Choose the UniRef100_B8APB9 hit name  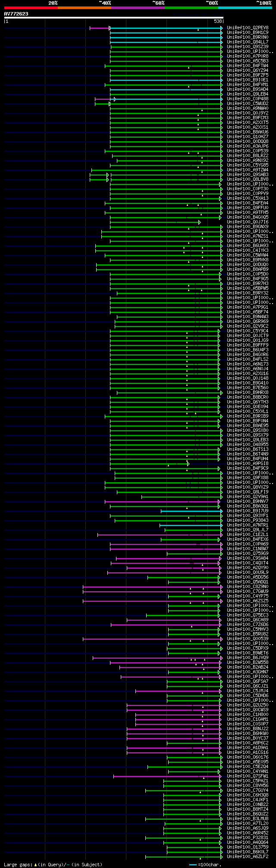tap(248, 269)
